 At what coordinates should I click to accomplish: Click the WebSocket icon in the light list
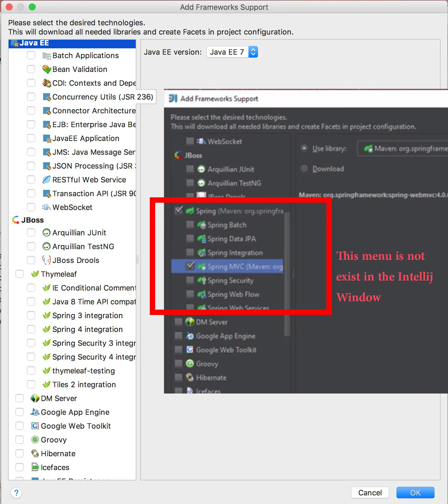[x=47, y=207]
